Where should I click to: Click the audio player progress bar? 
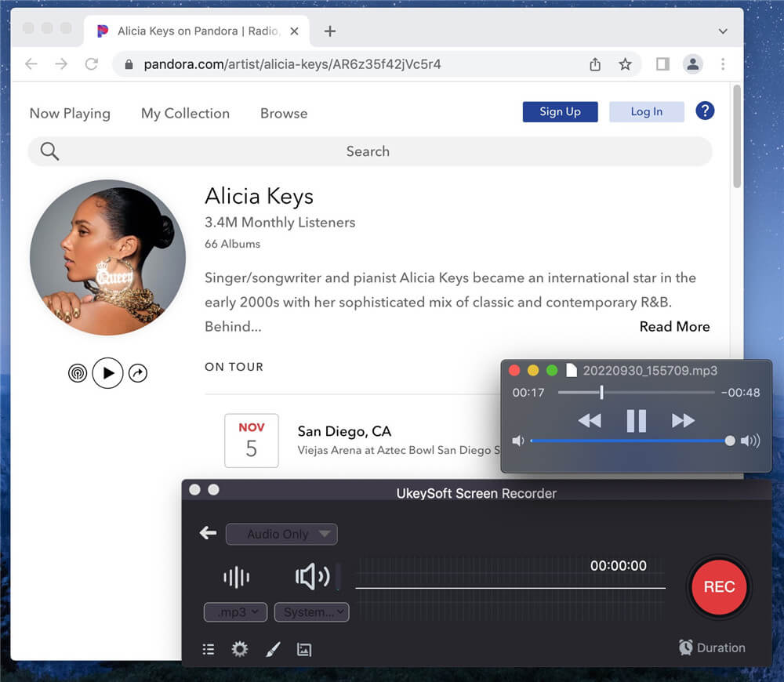click(x=636, y=393)
